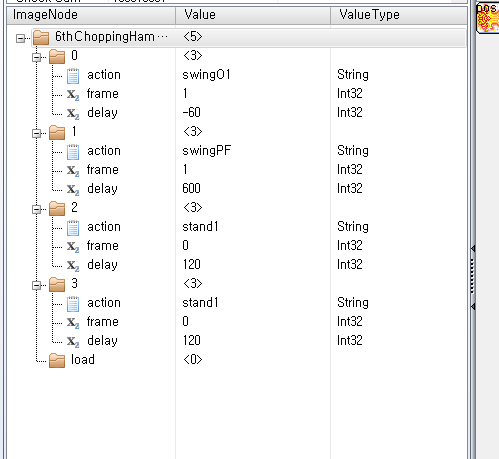Click String type of swingPF row

click(x=353, y=151)
